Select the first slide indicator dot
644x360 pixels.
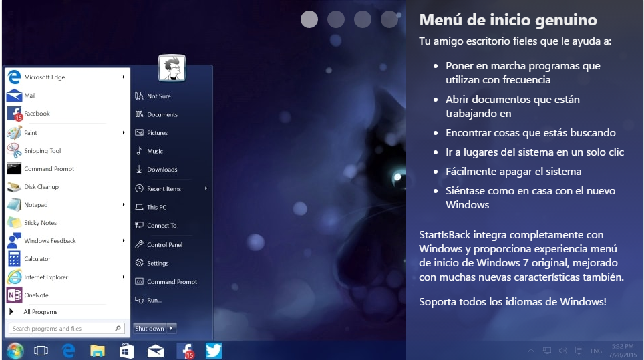click(x=309, y=19)
